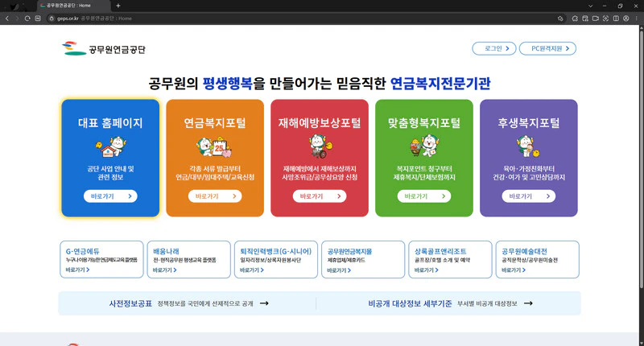Image resolution: width=644 pixels, height=346 pixels.
Task: Click the 상록골프앤리조트 heading
Action: [x=440, y=251]
